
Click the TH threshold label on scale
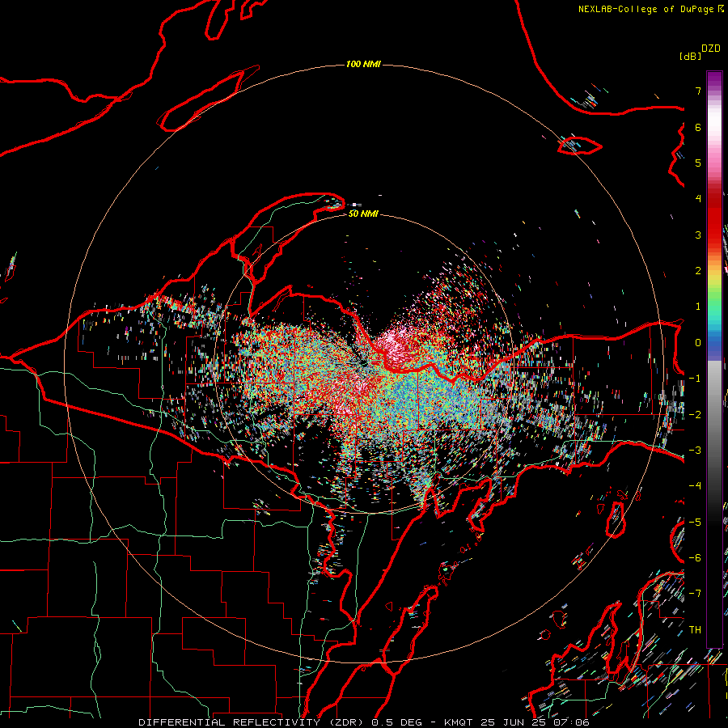(x=695, y=630)
